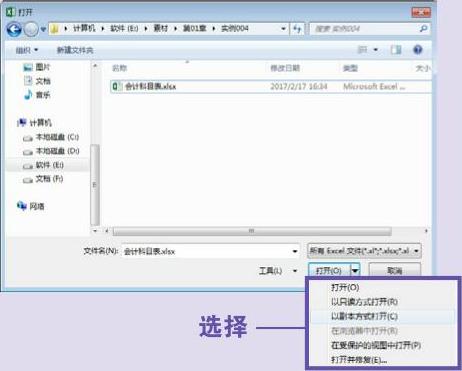Select 计算机 in the navigation pane
462x371 pixels.
pos(35,123)
